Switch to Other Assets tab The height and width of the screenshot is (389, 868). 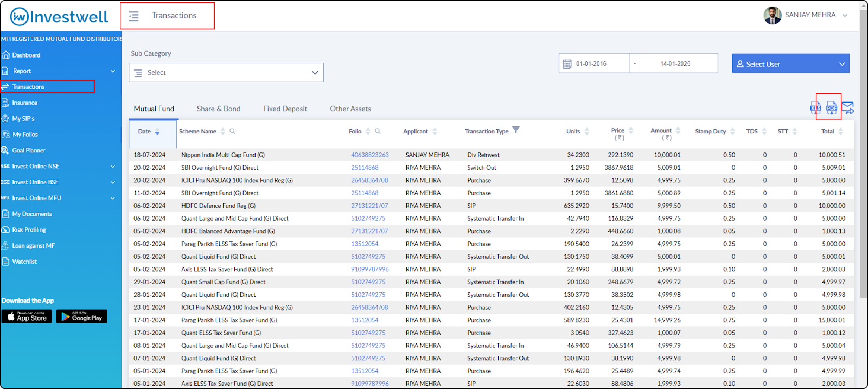point(350,109)
